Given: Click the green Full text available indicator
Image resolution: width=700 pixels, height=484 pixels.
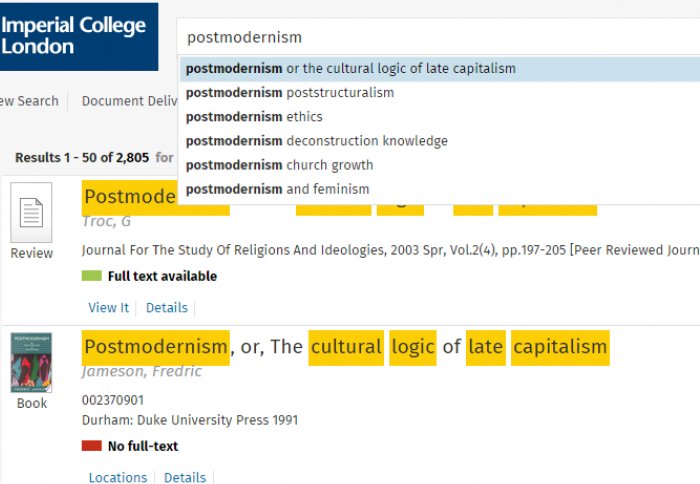Looking at the screenshot, I should [x=92, y=276].
